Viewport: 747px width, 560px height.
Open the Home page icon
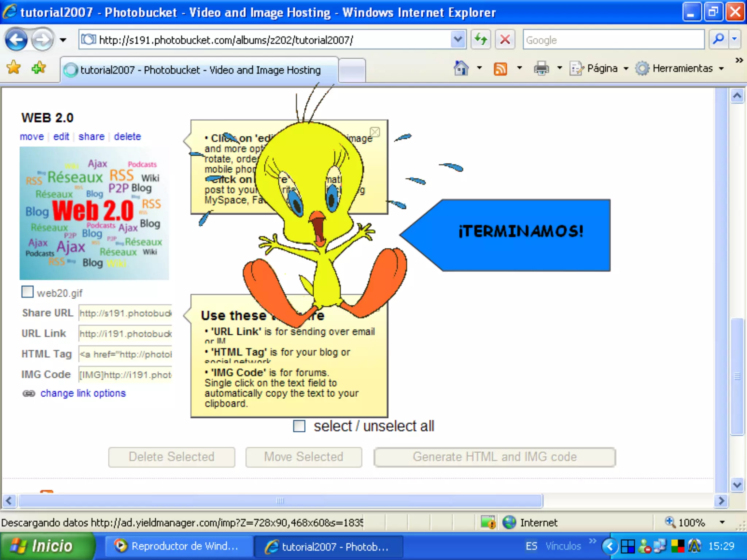click(461, 68)
